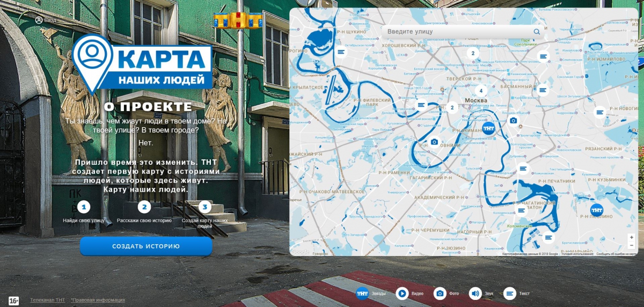This screenshot has height=307, width=644.
Task: Open the text marker above Печатники
Action: [523, 169]
